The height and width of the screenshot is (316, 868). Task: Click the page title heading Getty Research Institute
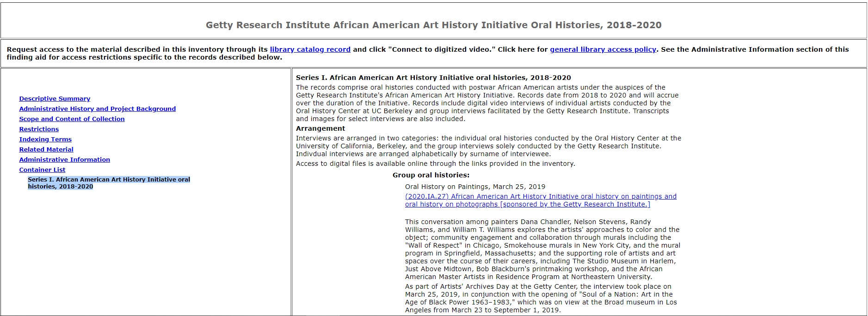(433, 25)
